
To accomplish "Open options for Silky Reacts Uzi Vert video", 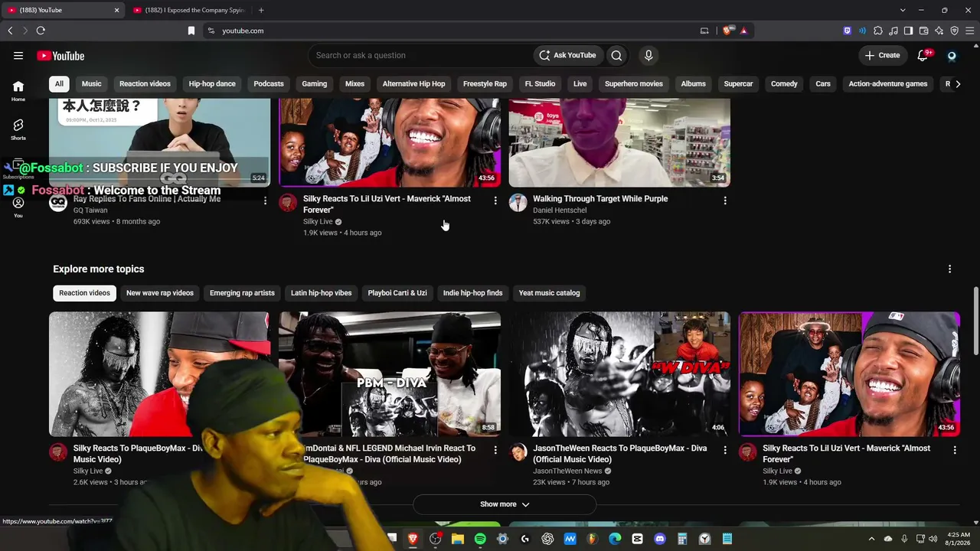I will [x=495, y=201].
